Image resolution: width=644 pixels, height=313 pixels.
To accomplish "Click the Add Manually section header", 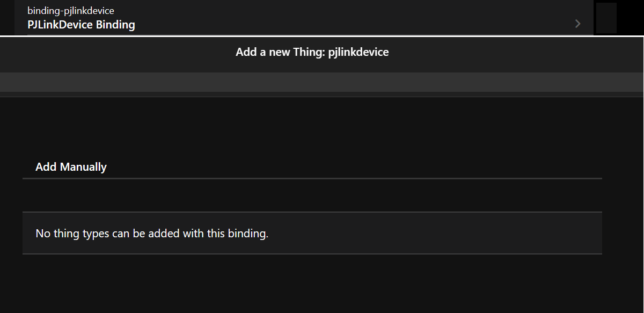I will click(71, 167).
